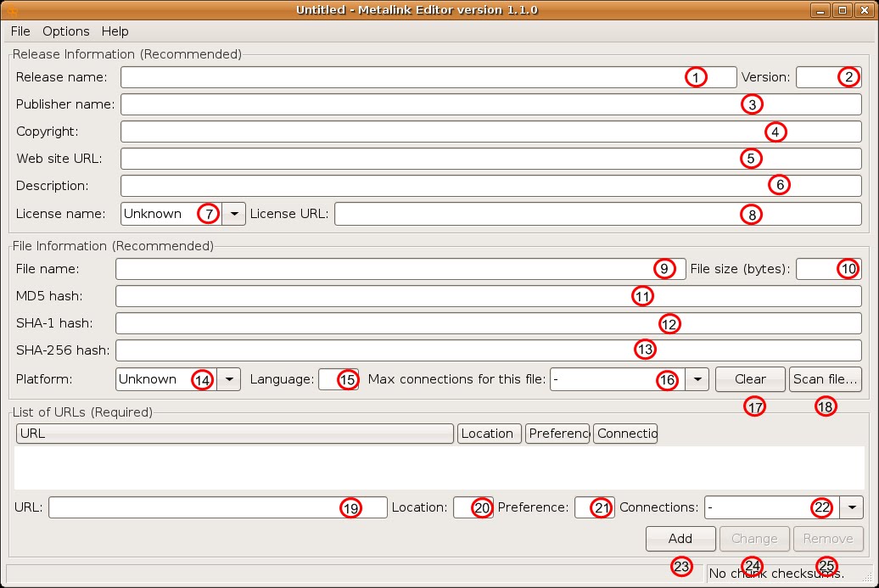Click the Language input field

pos(339,379)
